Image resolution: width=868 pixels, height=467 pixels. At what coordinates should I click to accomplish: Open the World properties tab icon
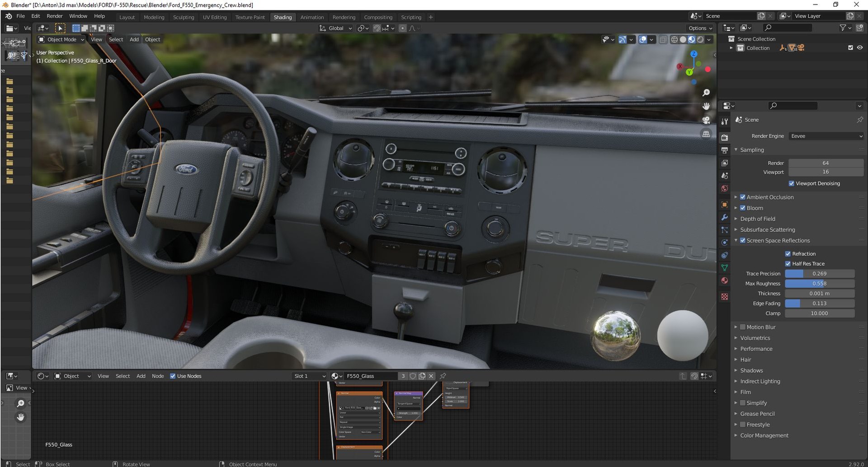coord(725,188)
